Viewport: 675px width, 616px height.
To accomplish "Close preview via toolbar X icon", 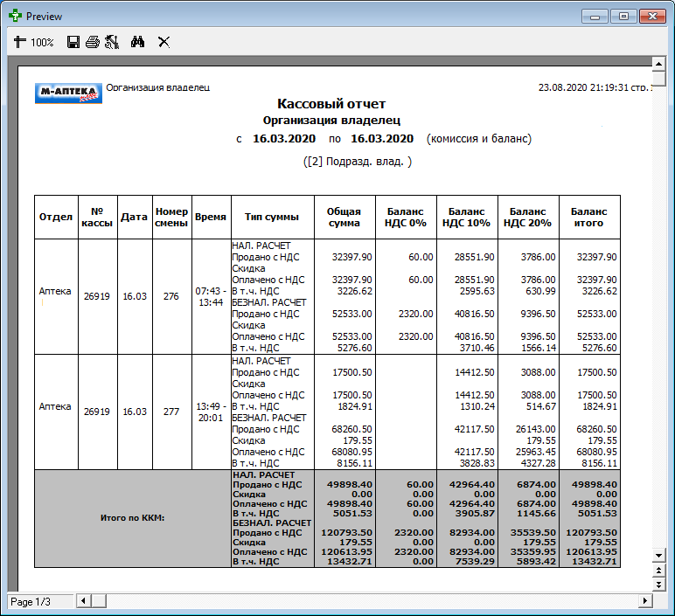I will point(164,42).
